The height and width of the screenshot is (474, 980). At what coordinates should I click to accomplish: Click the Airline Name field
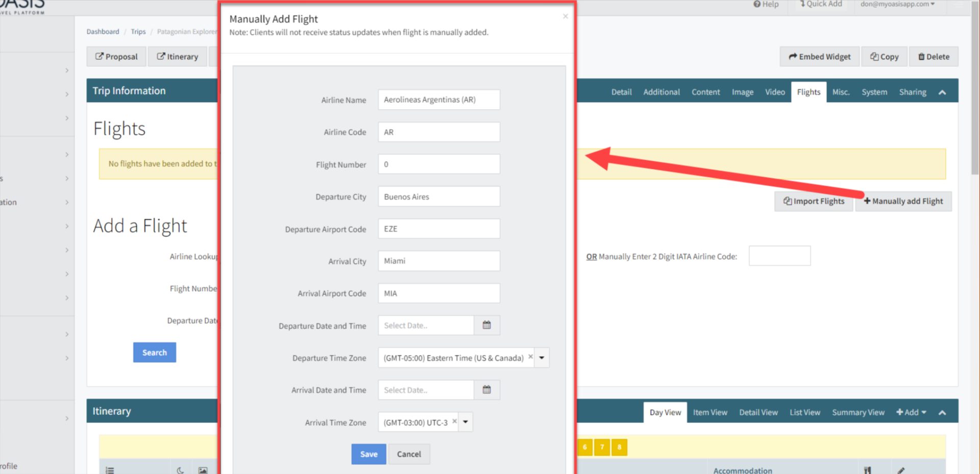(x=439, y=99)
